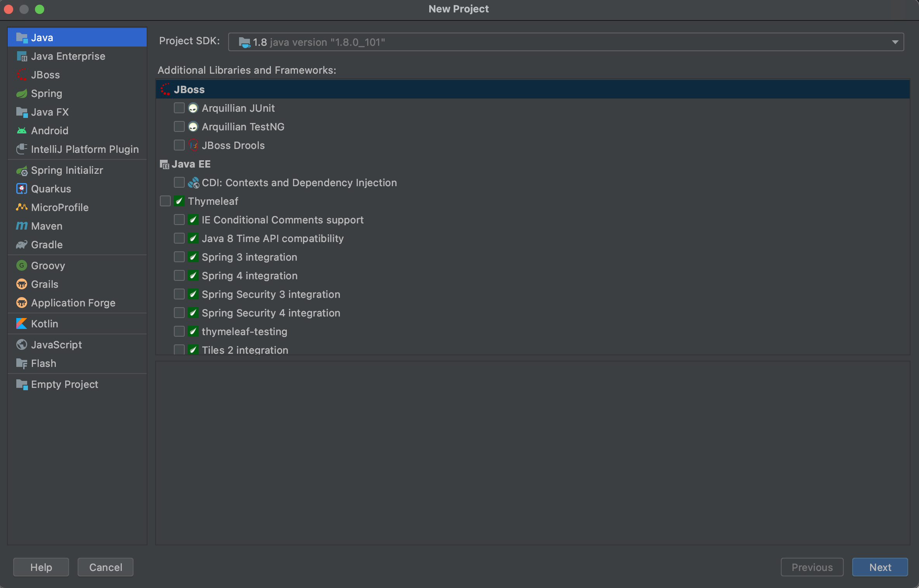Viewport: 919px width, 588px height.
Task: Select the Groovy icon in sidebar
Action: (x=22, y=266)
